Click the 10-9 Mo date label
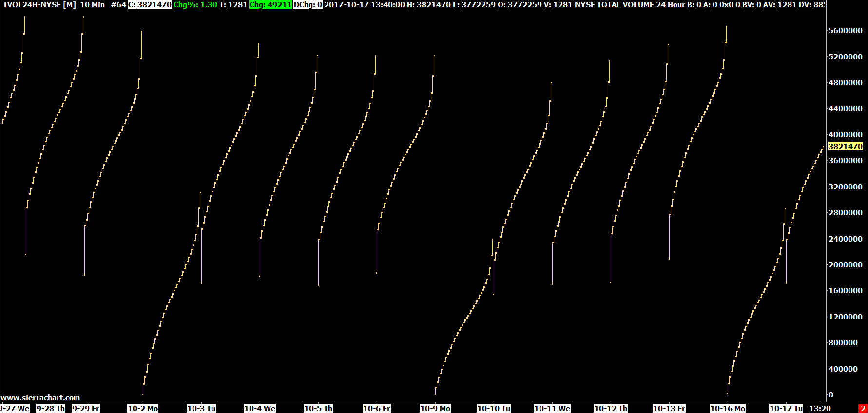 (435, 408)
